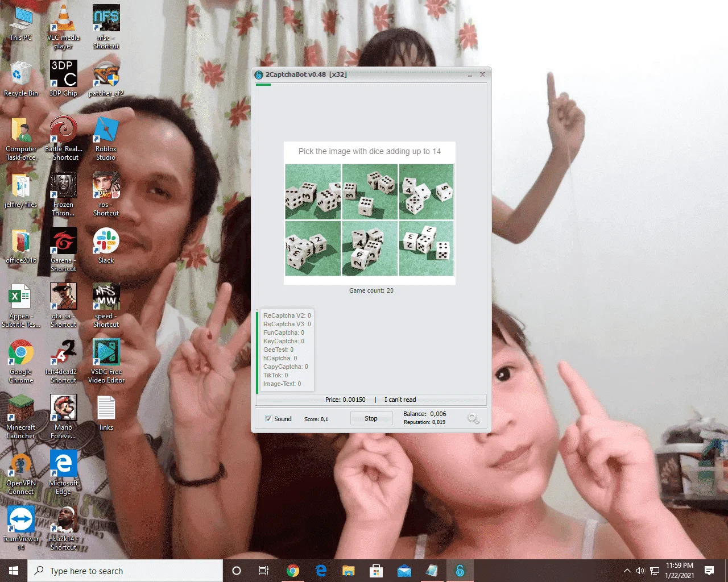Click the "ReCaptcha V3: 0" counter
Image resolution: width=728 pixels, height=582 pixels.
click(x=287, y=324)
